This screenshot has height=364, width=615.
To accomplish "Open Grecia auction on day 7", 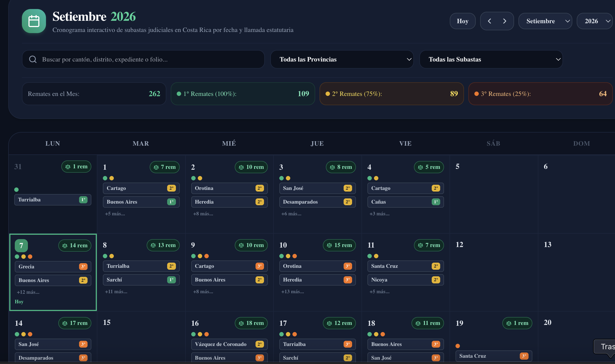I will (53, 267).
